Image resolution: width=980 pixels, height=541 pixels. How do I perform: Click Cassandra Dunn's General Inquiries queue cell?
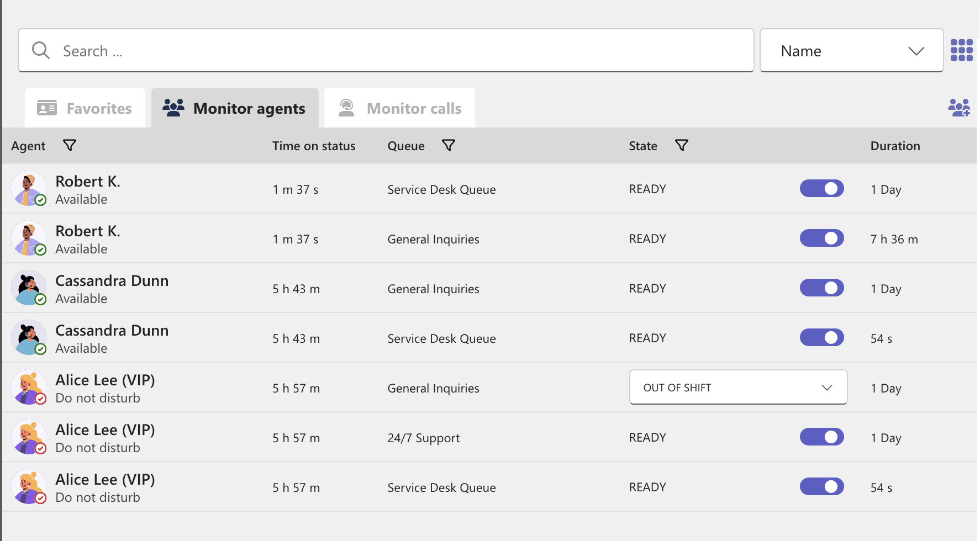click(x=433, y=289)
